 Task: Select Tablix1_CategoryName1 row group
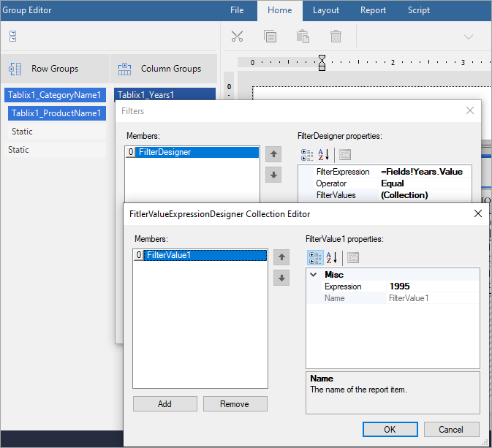[x=56, y=95]
